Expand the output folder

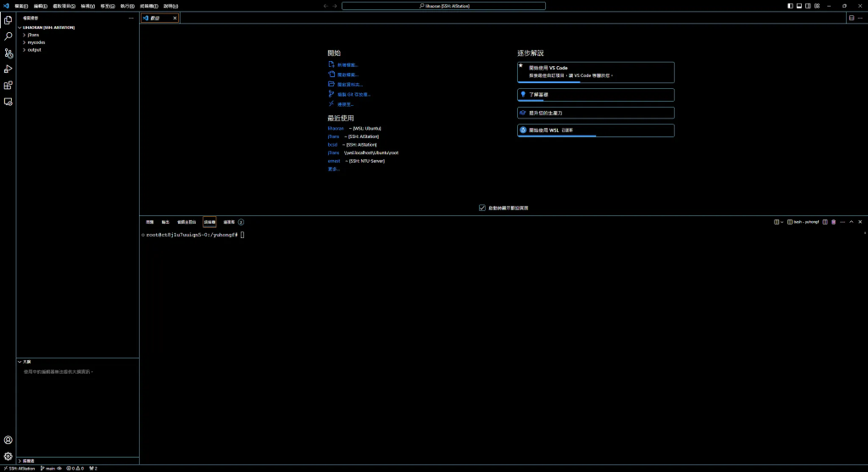pos(34,50)
